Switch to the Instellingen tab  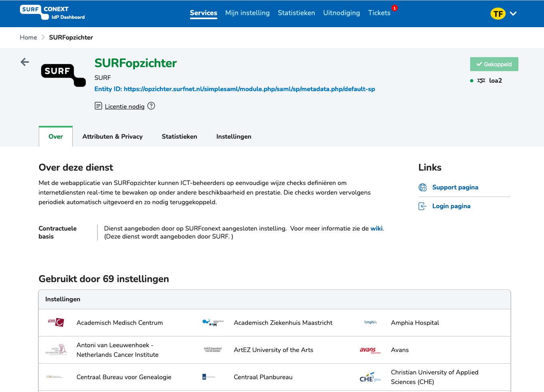click(x=234, y=137)
